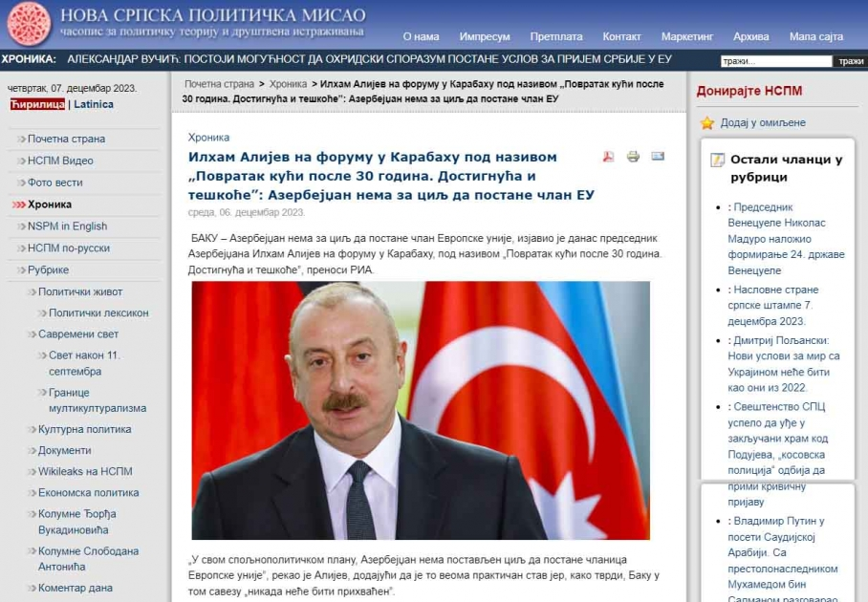
Task: Click the тражи search button
Action: (x=851, y=61)
